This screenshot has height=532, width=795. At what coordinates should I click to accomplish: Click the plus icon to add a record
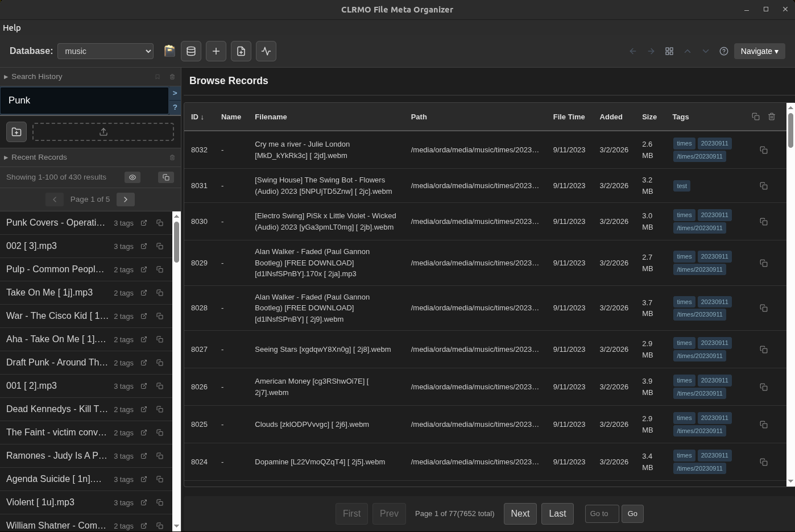pyautogui.click(x=216, y=51)
